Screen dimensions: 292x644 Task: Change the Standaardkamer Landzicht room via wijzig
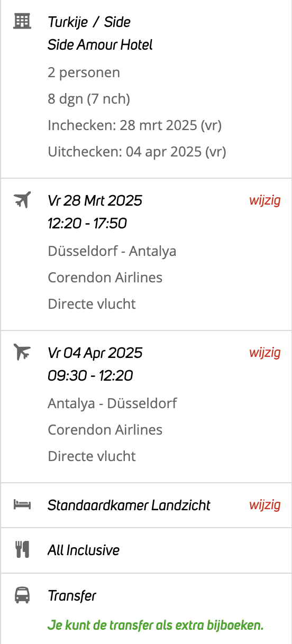pyautogui.click(x=265, y=505)
